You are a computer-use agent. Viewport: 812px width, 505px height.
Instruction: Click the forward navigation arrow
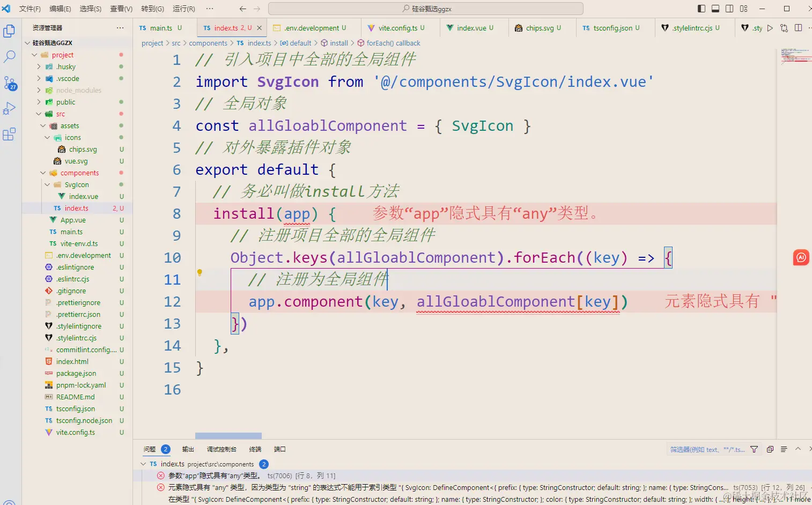(257, 9)
